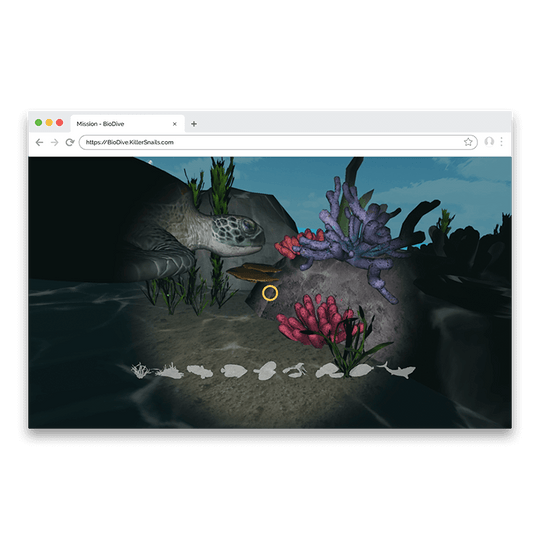Select the lobster silhouette icon

tap(295, 370)
